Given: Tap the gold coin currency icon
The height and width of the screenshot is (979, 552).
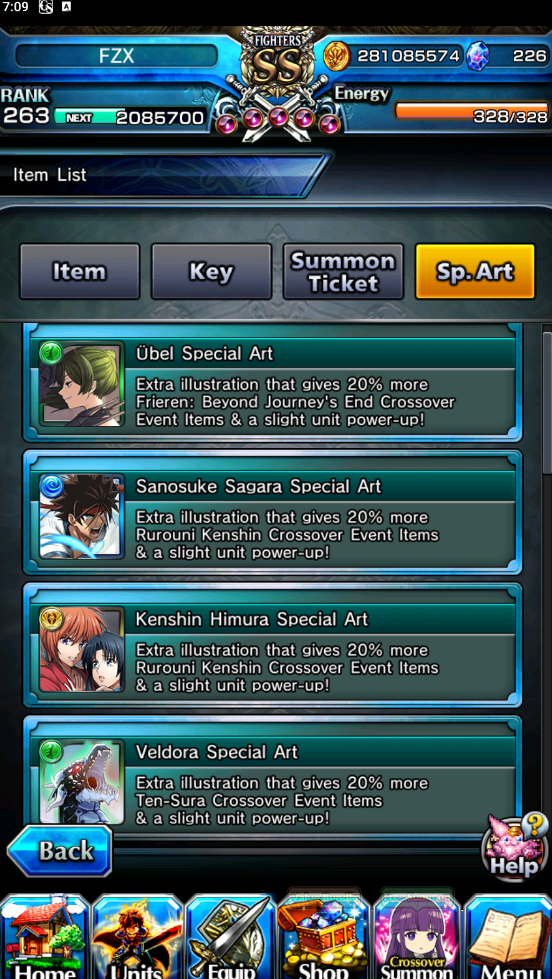Looking at the screenshot, I should pos(337,56).
